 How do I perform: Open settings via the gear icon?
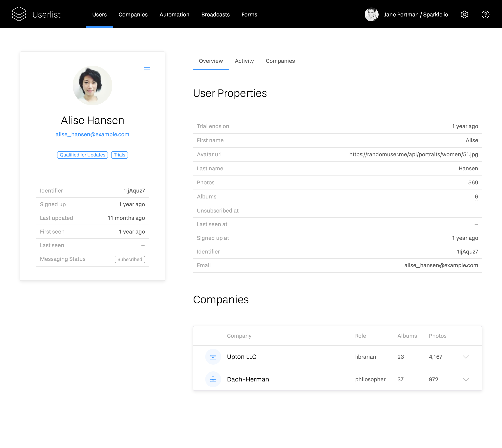[x=465, y=14]
